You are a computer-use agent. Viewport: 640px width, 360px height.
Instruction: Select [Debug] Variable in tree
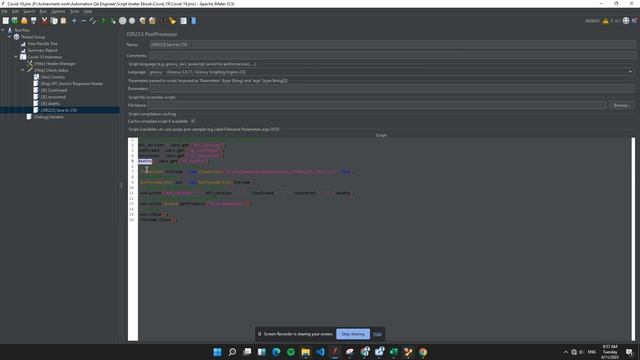49,117
